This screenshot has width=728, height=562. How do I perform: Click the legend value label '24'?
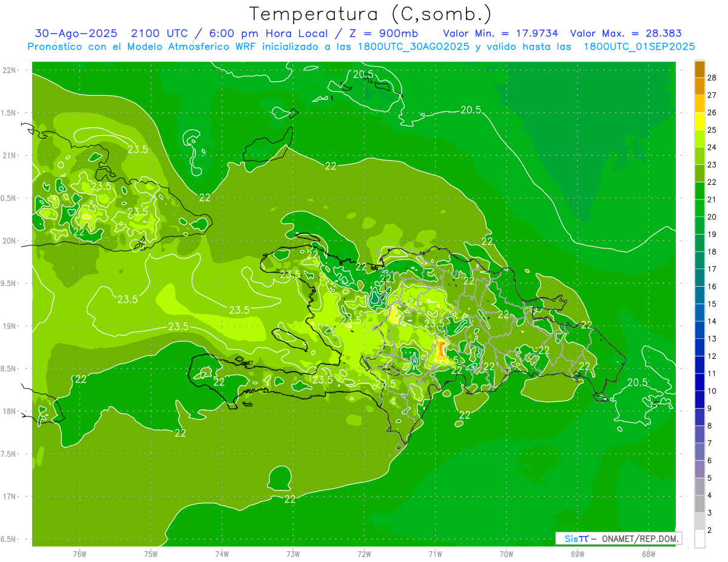click(712, 147)
